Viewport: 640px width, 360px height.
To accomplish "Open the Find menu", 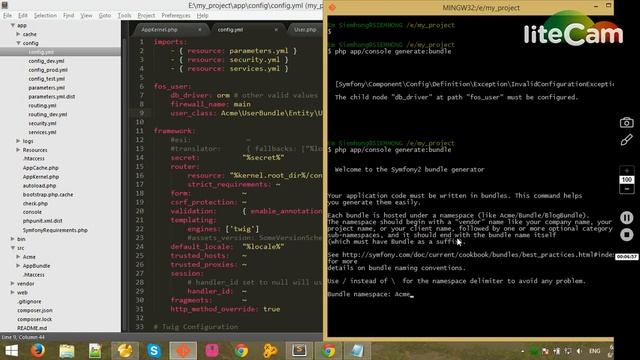I will click(69, 16).
